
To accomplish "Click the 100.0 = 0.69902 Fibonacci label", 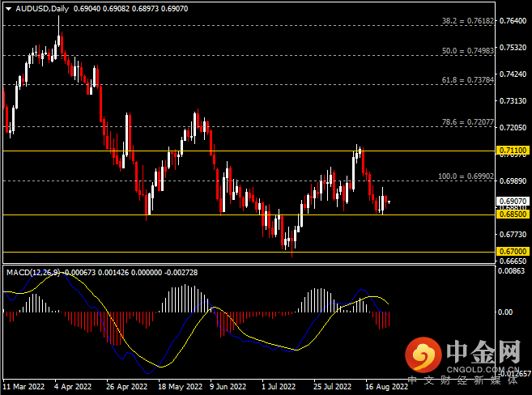I will tap(466, 176).
